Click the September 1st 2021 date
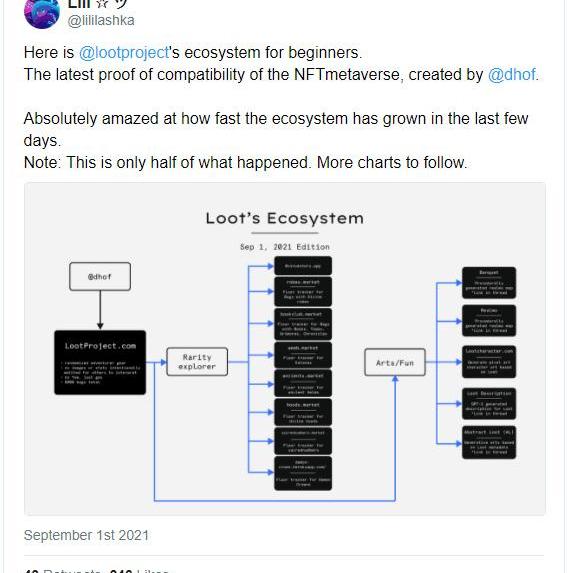 tap(86, 535)
